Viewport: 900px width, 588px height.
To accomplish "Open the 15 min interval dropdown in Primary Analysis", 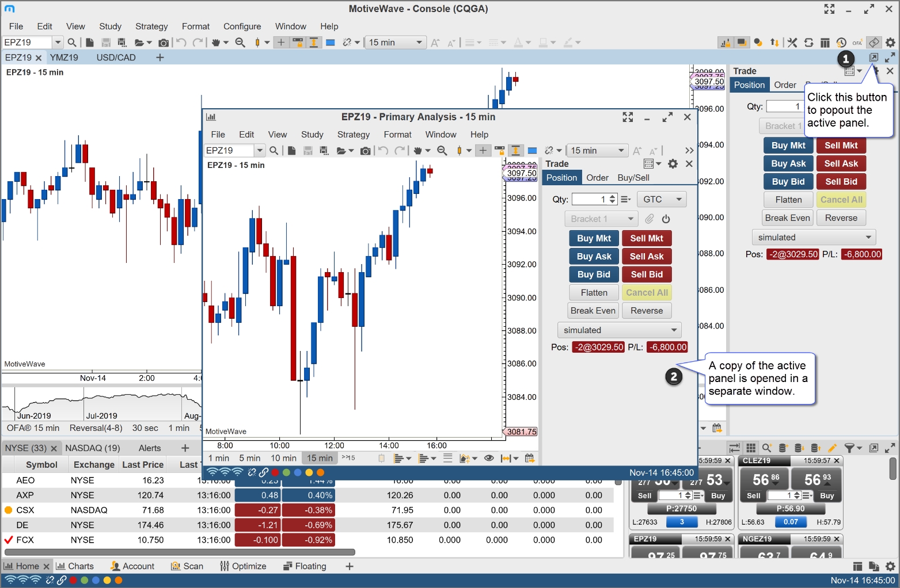I will tap(597, 151).
